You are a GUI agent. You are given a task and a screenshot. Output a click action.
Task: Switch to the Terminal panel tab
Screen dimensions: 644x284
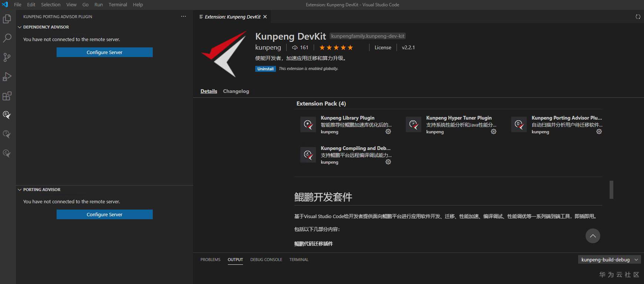coord(299,260)
